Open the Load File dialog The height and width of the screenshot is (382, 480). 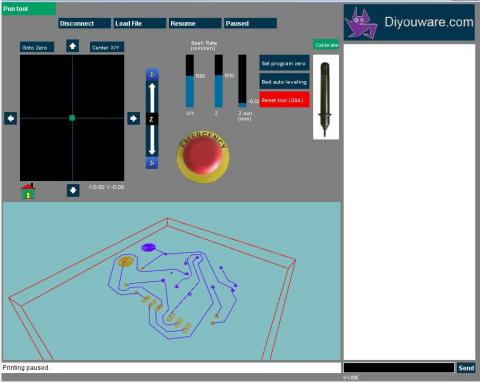pyautogui.click(x=140, y=23)
